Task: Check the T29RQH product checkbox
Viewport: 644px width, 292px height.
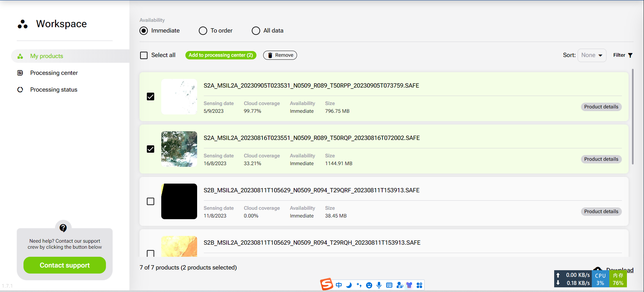Action: (x=151, y=253)
